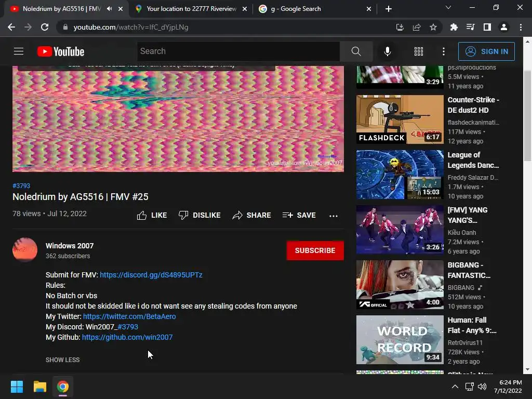The width and height of the screenshot is (532, 399).
Task: Open YouTube settings three-dot menu
Action: (x=444, y=51)
